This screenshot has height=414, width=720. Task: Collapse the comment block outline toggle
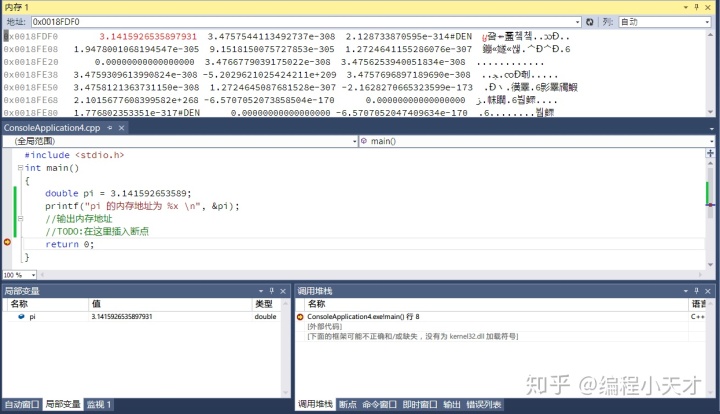click(x=20, y=218)
